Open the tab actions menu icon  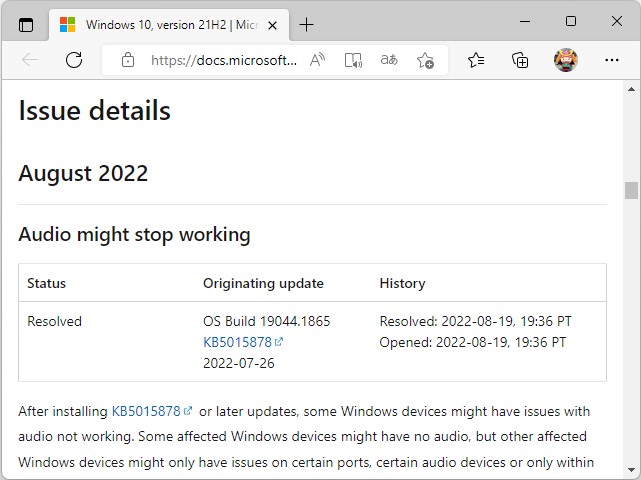tap(26, 24)
